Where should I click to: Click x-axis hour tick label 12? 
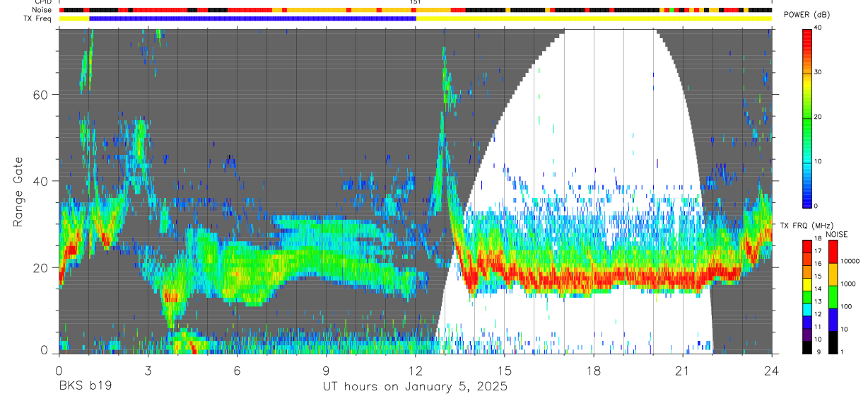(416, 370)
